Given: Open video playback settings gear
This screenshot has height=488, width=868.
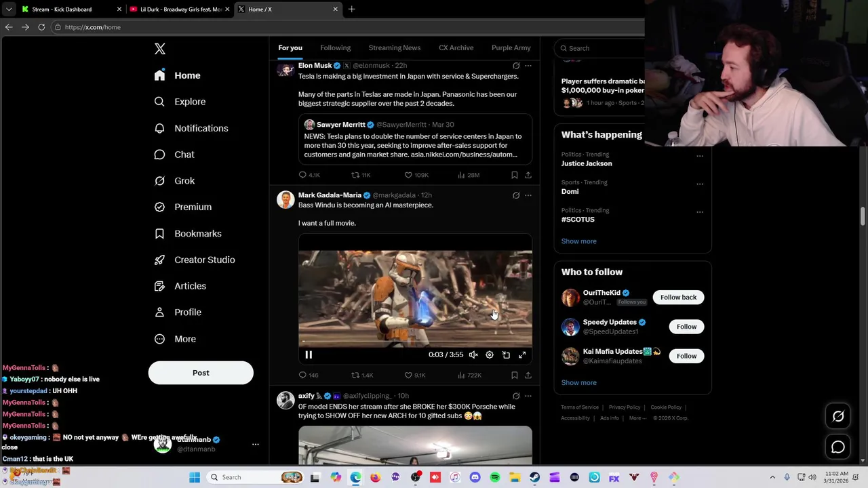Looking at the screenshot, I should 490,354.
